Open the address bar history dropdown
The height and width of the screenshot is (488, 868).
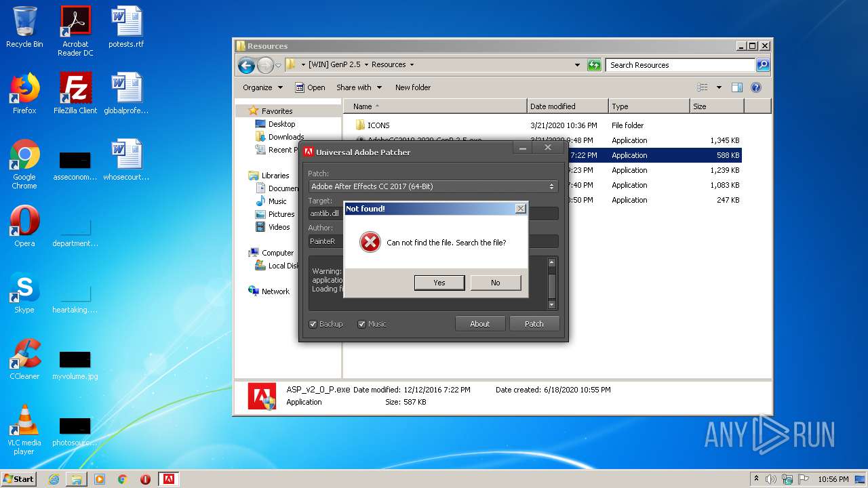point(577,65)
